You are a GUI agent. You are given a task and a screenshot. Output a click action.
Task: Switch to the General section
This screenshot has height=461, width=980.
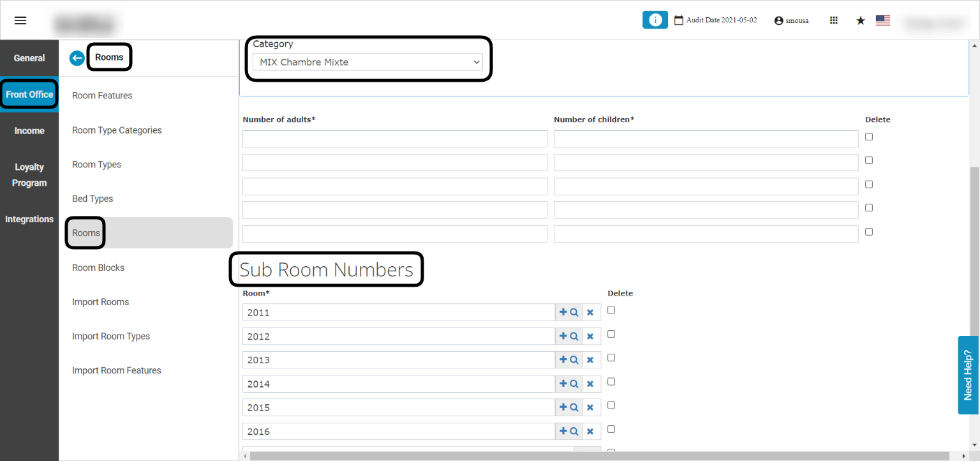29,58
